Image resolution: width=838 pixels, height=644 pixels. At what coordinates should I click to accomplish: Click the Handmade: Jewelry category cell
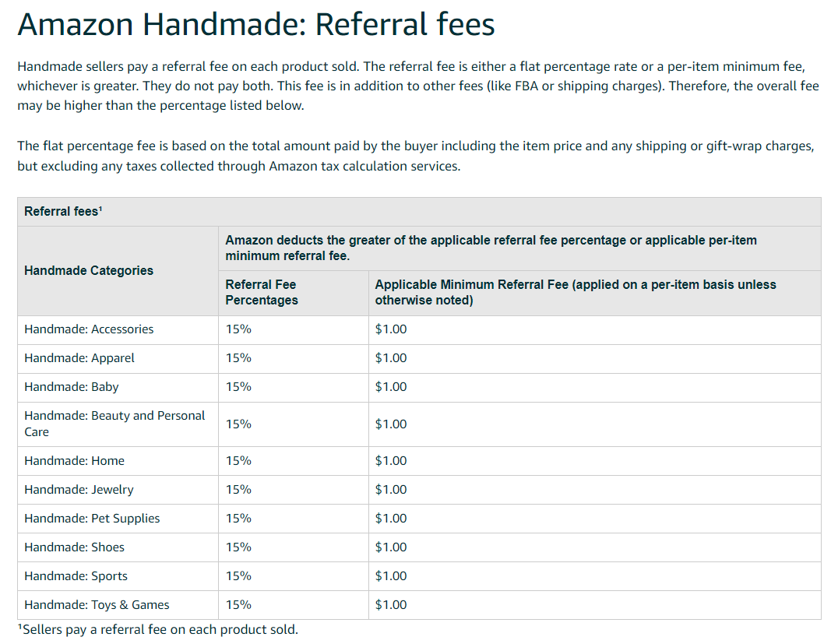pos(118,490)
